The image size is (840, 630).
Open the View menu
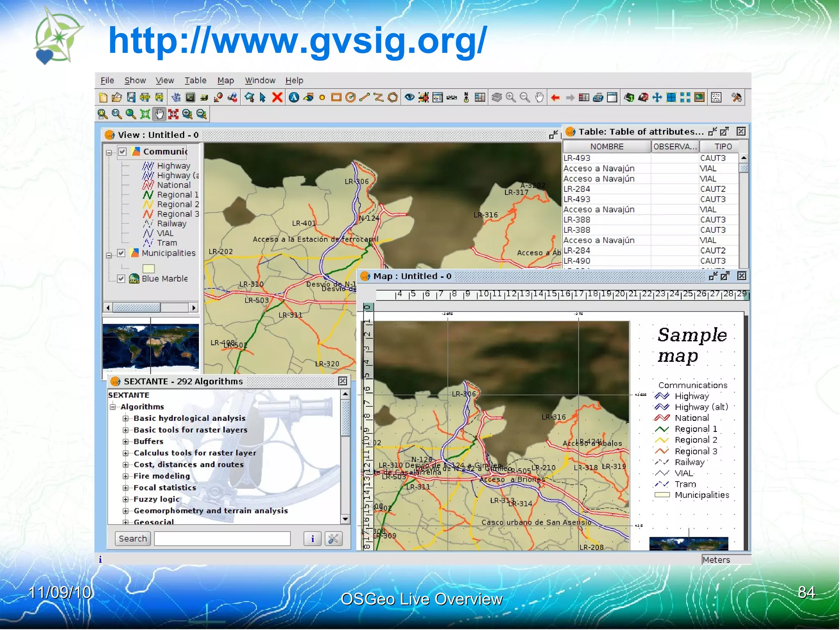pos(164,80)
